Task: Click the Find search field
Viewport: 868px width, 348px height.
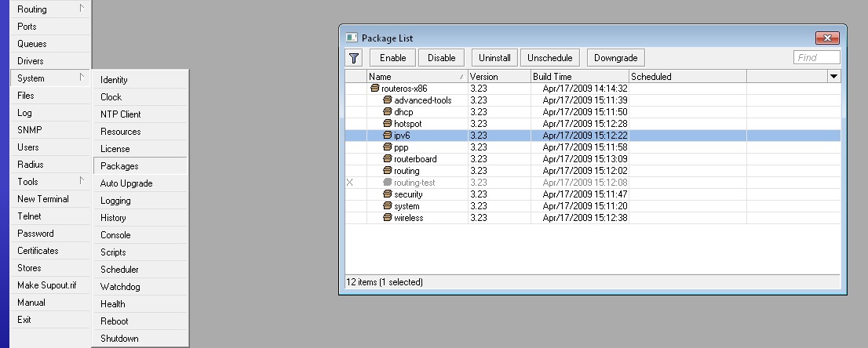Action: pyautogui.click(x=816, y=57)
